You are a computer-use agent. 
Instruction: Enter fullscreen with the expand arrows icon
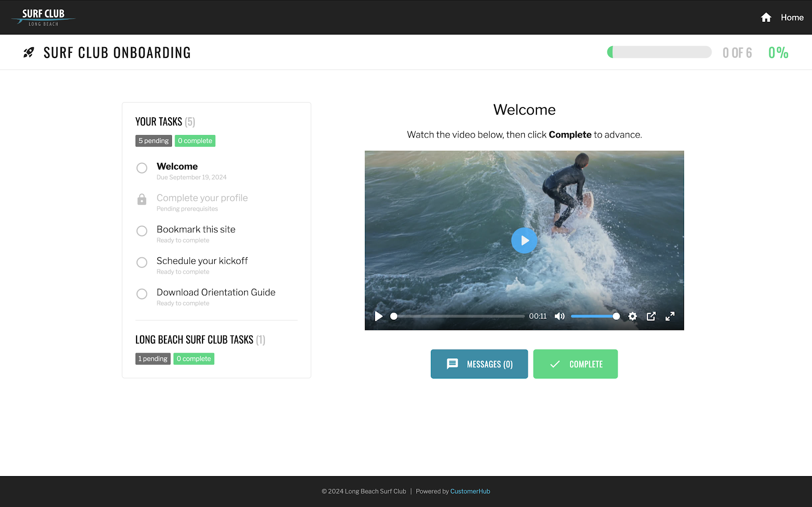[670, 316]
